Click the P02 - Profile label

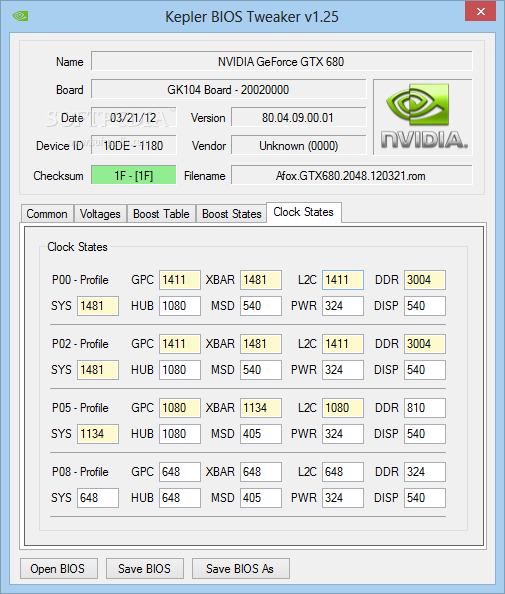pos(80,344)
